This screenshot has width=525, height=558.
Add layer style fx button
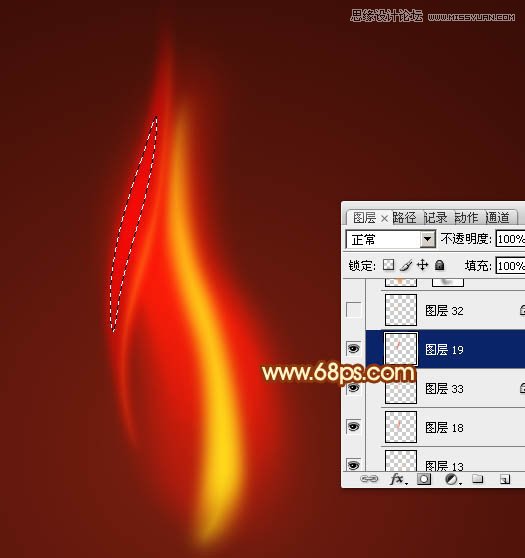(397, 479)
